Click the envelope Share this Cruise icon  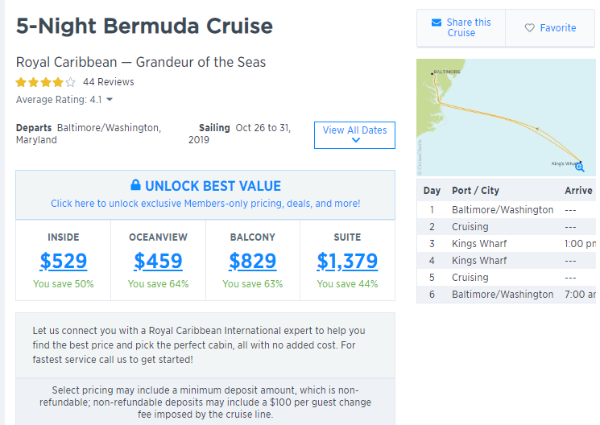[x=436, y=23]
